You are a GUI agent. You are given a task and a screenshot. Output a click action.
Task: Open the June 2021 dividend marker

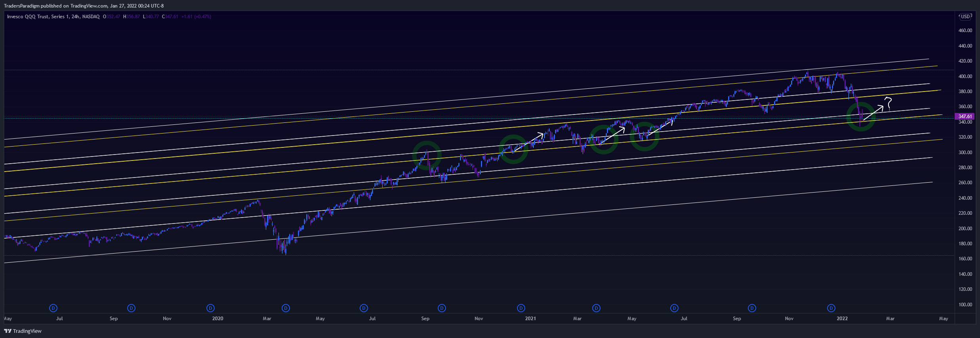pyautogui.click(x=674, y=308)
